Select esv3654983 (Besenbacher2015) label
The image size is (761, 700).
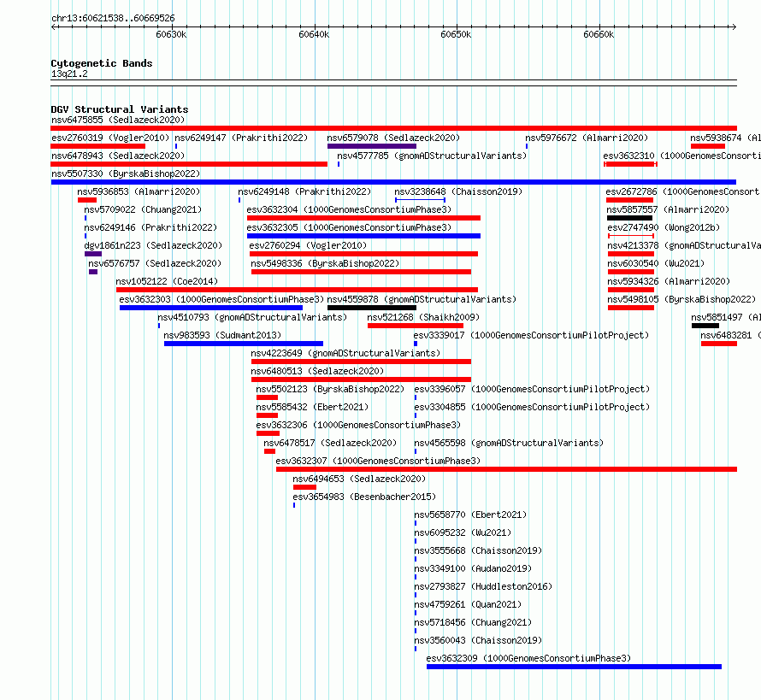364,497
